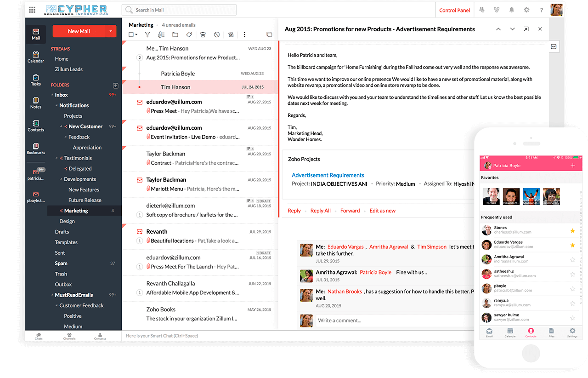Image resolution: width=588 pixels, height=378 pixels.
Task: Switch to Files tab on the phone
Action: click(x=551, y=332)
